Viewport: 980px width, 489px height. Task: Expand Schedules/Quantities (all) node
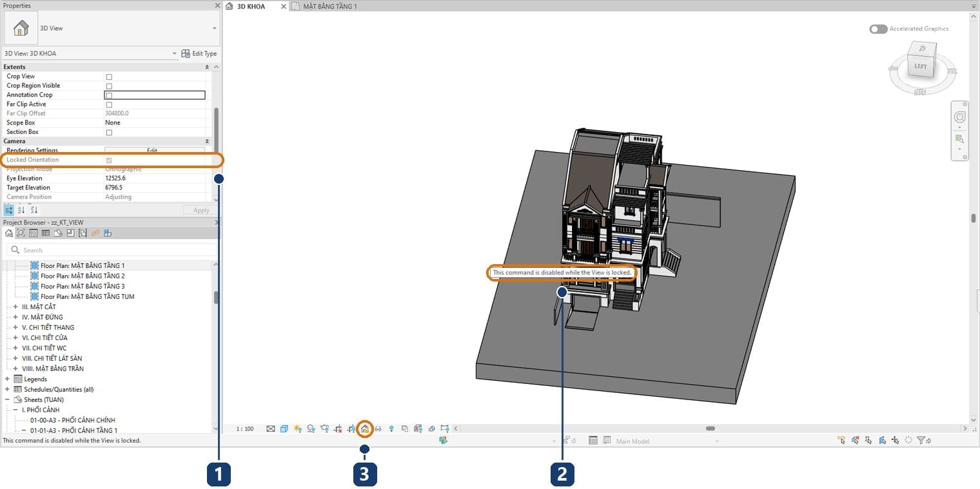point(7,389)
